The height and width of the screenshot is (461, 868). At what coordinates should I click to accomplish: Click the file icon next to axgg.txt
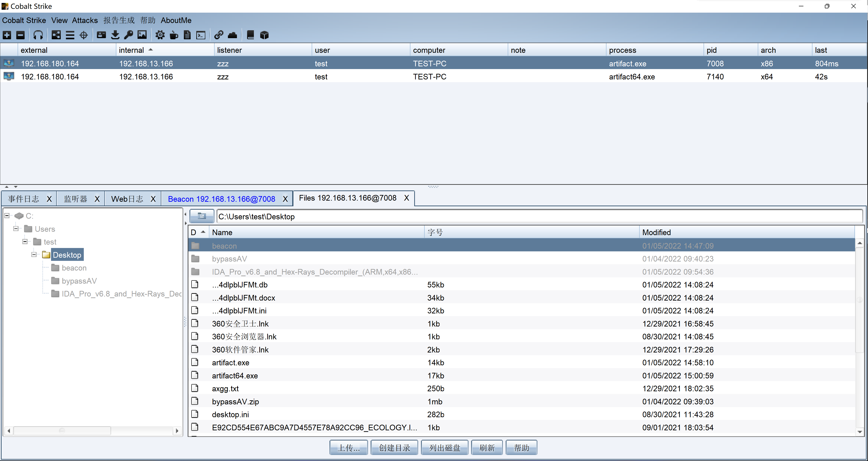click(195, 388)
